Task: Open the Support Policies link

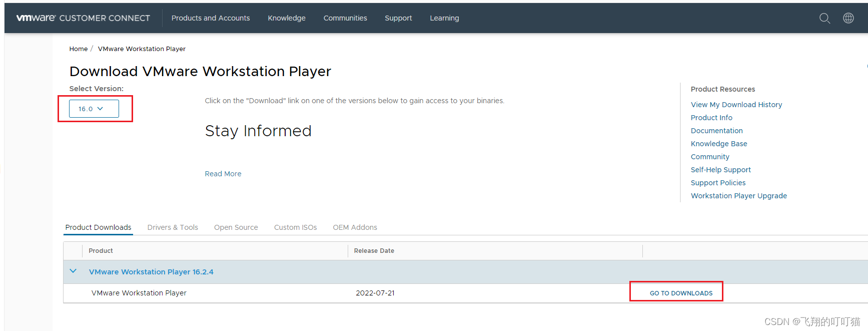Action: pos(718,183)
